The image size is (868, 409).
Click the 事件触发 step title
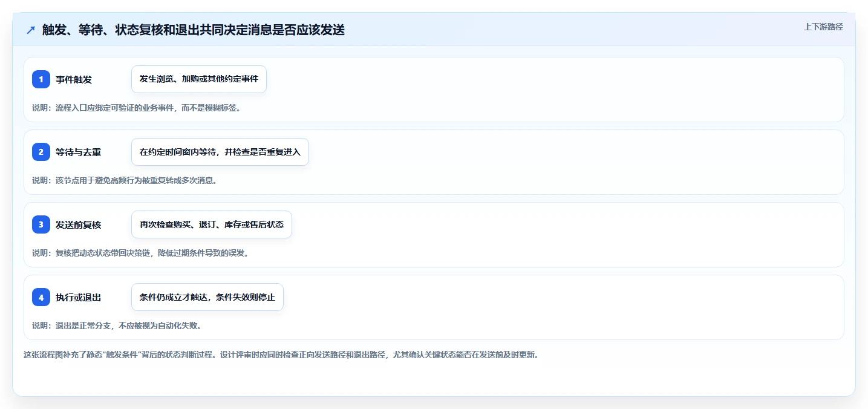click(74, 80)
